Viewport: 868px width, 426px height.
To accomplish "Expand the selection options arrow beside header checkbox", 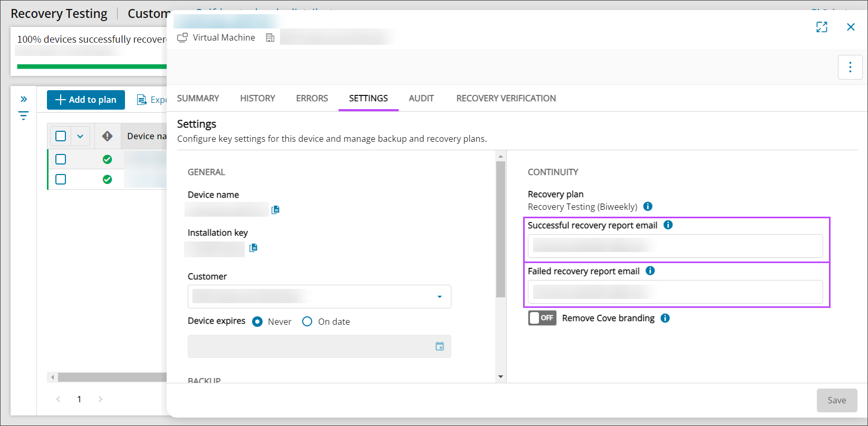I will pos(80,136).
